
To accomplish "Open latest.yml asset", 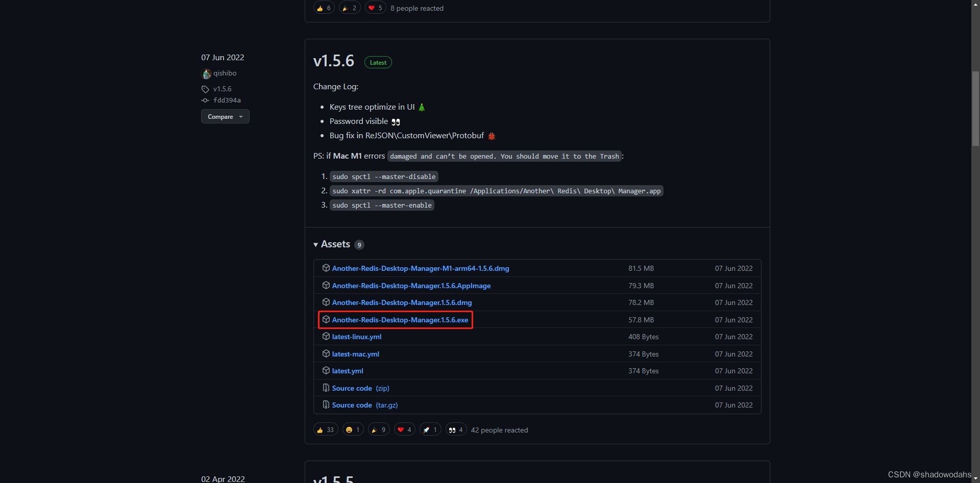I will point(348,371).
